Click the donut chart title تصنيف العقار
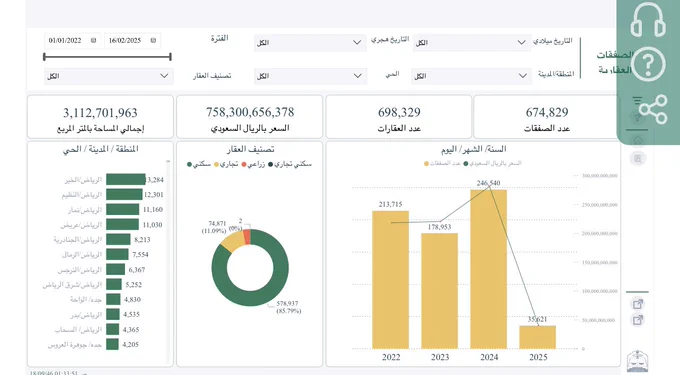 250,149
